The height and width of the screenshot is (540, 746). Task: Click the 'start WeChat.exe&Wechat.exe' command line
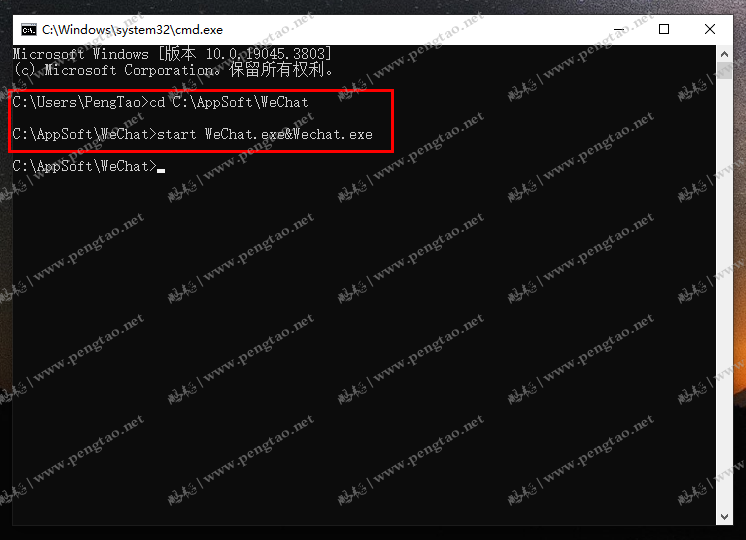pyautogui.click(x=193, y=134)
